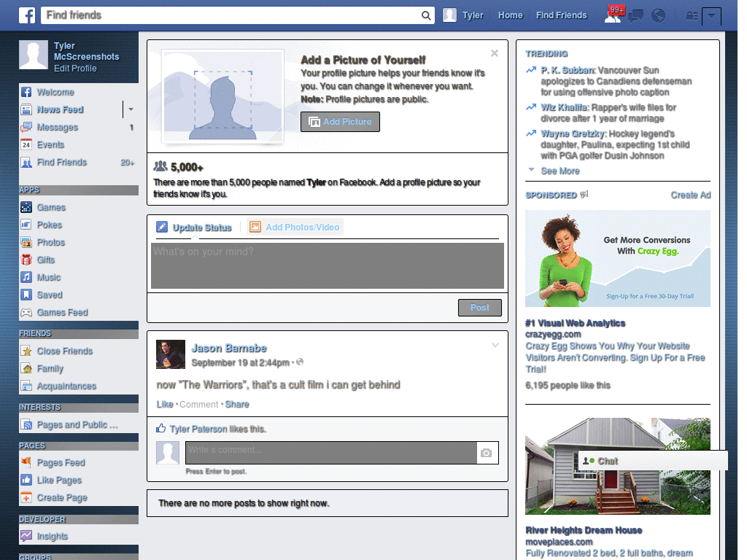Click Comment on Jason Barnabe's post
The height and width of the screenshot is (560, 747).
(x=198, y=404)
